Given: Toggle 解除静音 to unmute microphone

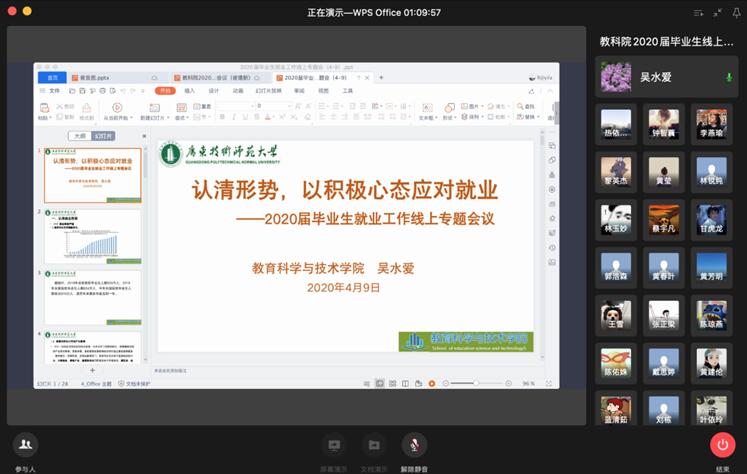Looking at the screenshot, I should tap(413, 445).
